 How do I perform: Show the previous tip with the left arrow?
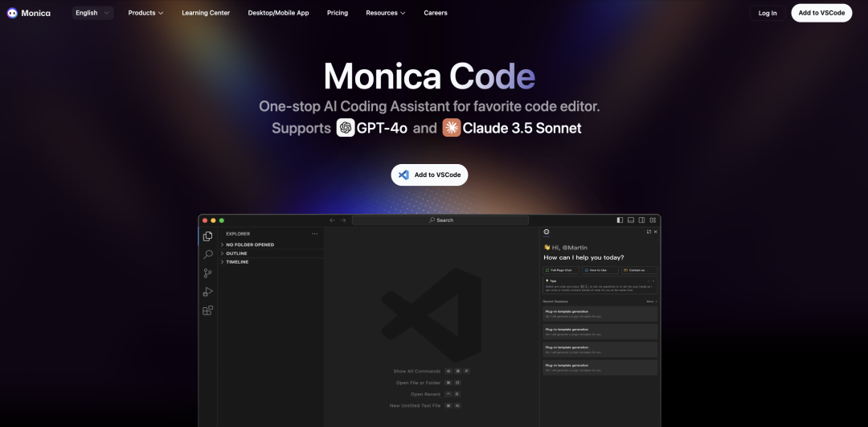pos(649,281)
